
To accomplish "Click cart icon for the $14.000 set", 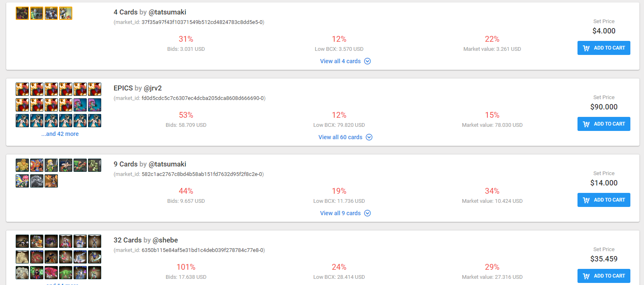I will (586, 200).
